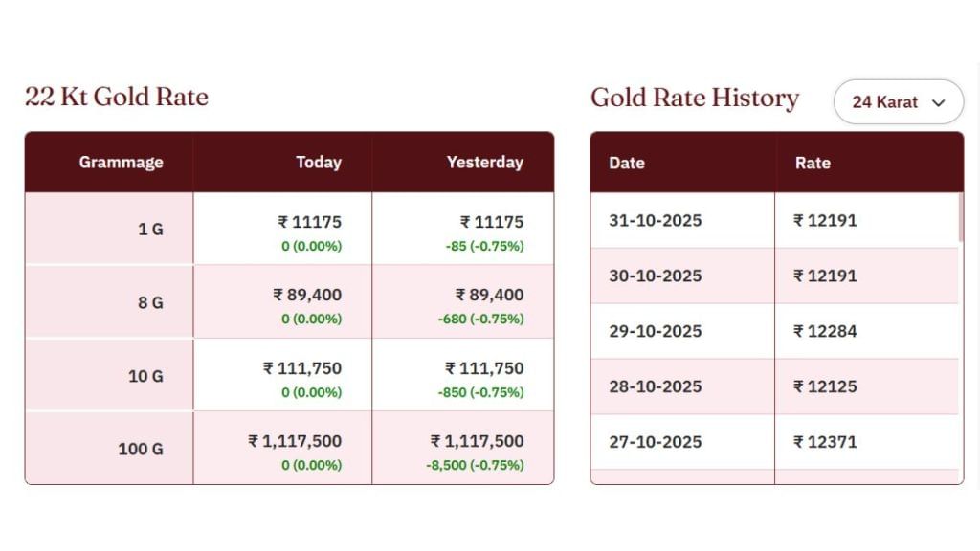Click the Grammage column header

pos(121,163)
